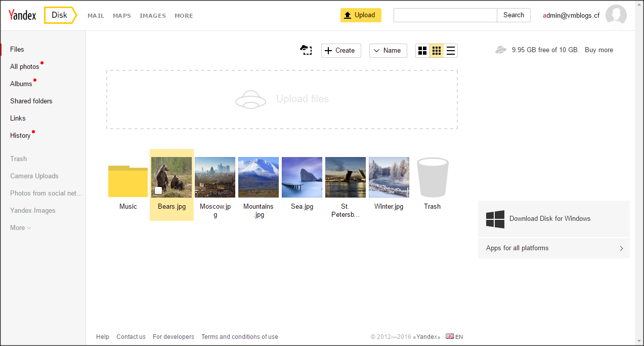
Task: Click into the search text field
Action: [445, 15]
